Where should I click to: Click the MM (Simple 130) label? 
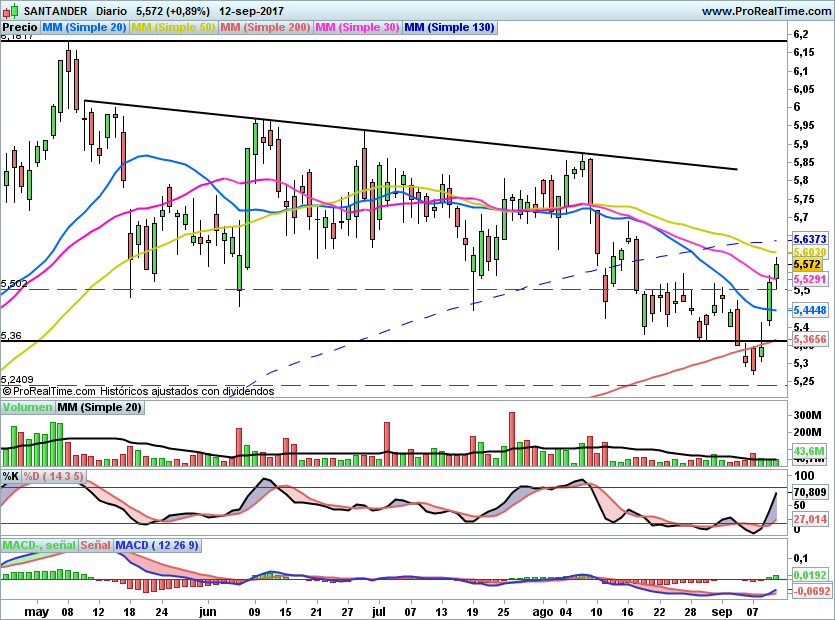449,28
